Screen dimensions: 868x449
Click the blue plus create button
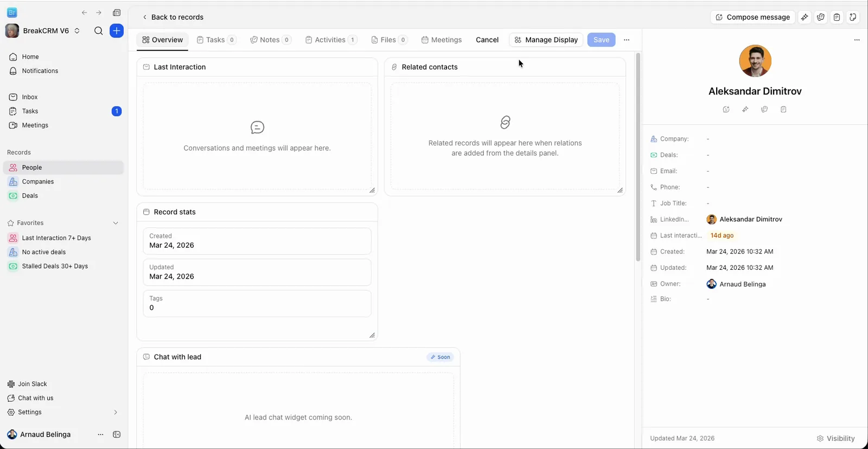point(117,31)
